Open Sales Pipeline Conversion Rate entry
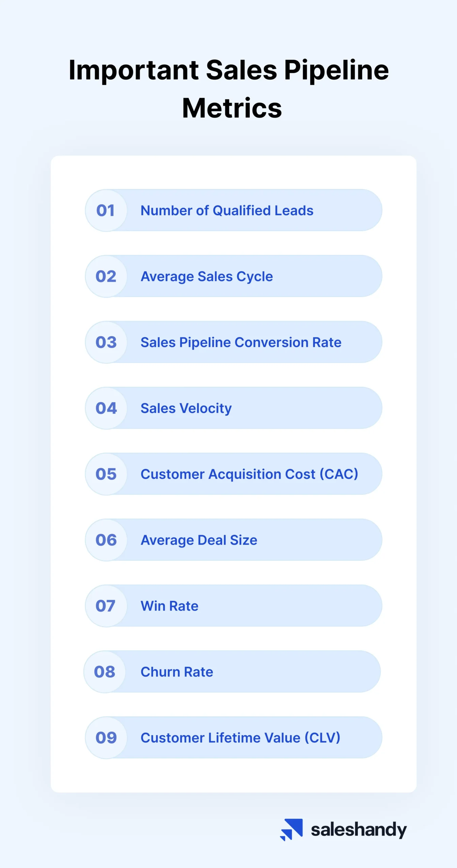 [x=241, y=342]
